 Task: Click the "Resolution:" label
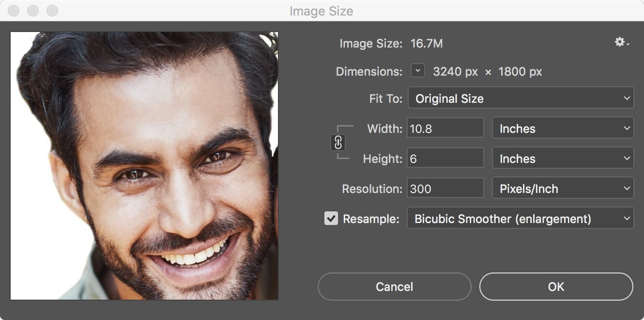(372, 189)
